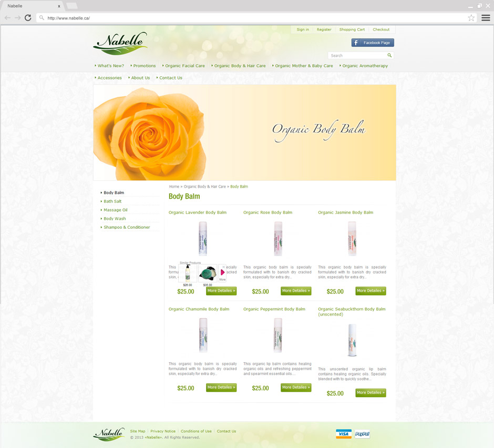Viewport: 494px width, 448px height.
Task: Select the Nabelle tab
Action: 32,6
